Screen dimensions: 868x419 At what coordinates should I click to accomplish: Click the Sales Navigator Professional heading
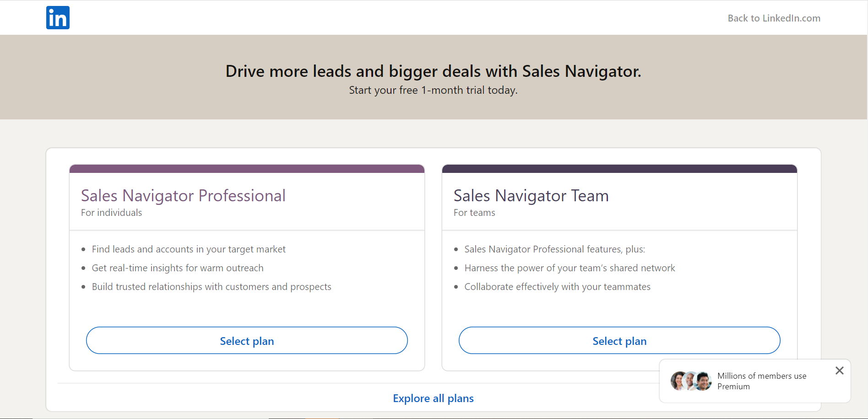pyautogui.click(x=183, y=196)
